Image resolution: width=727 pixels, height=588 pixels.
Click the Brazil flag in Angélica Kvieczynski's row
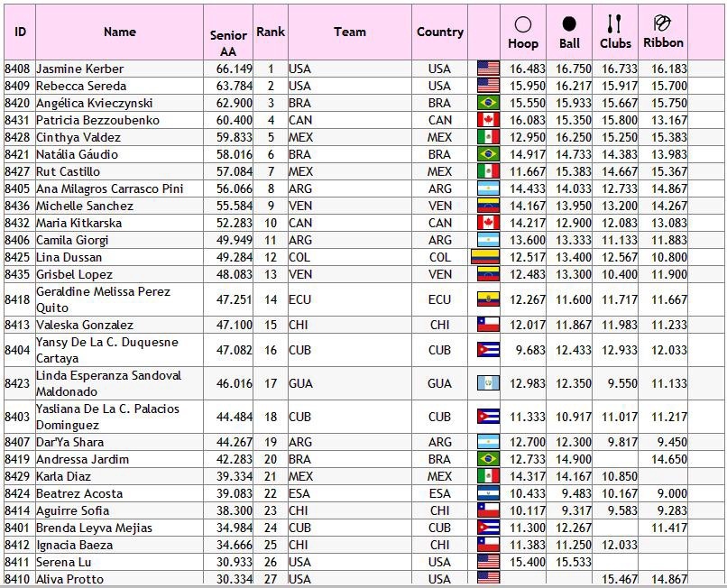pyautogui.click(x=488, y=103)
